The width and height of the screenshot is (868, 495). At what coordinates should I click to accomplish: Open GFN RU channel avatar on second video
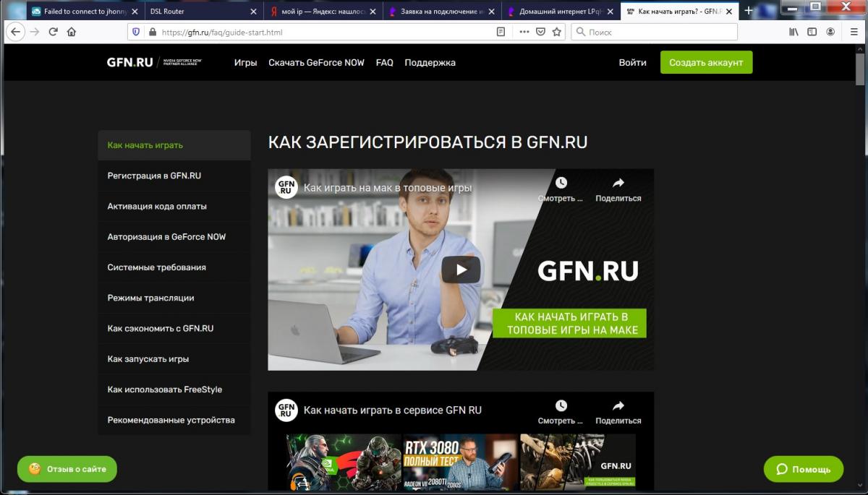pyautogui.click(x=286, y=410)
